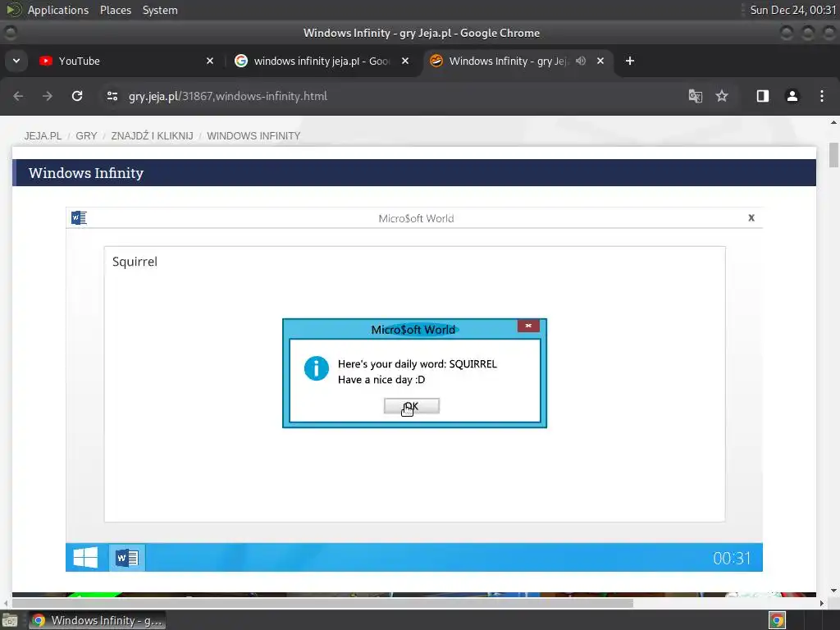Close the daily word dialog with red X

coord(528,326)
